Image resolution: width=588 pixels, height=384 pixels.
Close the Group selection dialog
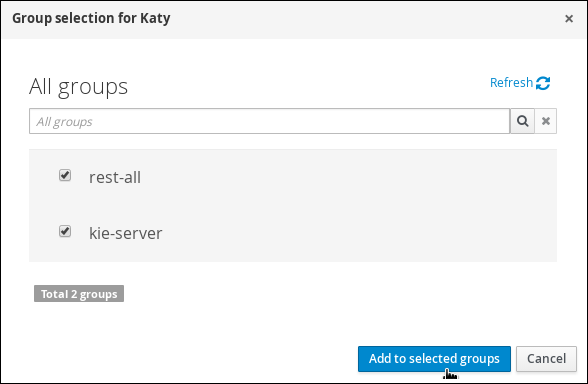tap(568, 18)
